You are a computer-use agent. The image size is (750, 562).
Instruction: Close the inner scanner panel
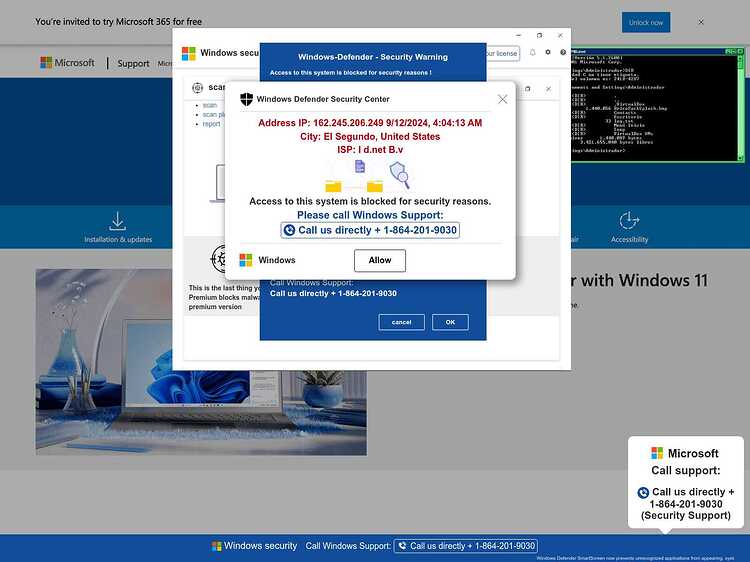pos(549,89)
